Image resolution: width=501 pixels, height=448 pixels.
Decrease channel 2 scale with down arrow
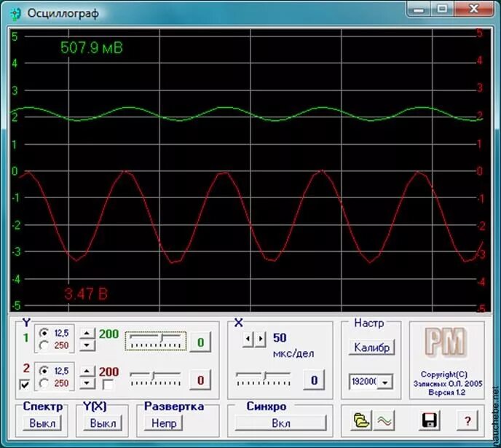point(87,383)
